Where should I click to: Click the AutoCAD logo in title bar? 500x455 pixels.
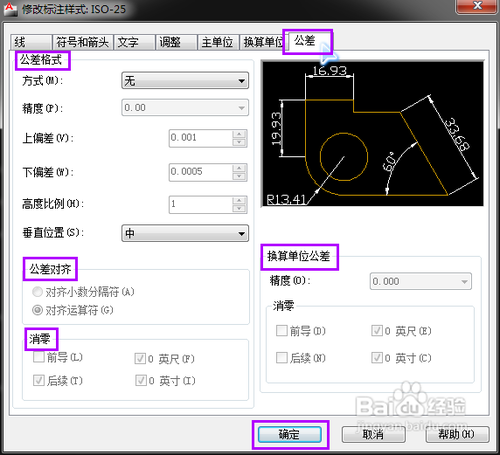(10, 9)
